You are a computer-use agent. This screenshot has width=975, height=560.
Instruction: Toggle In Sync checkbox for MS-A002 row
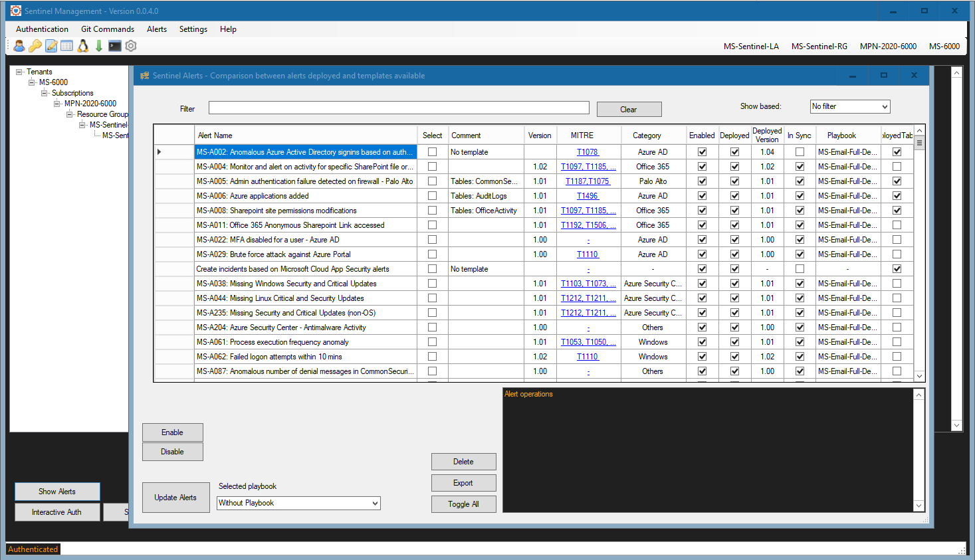pos(800,152)
